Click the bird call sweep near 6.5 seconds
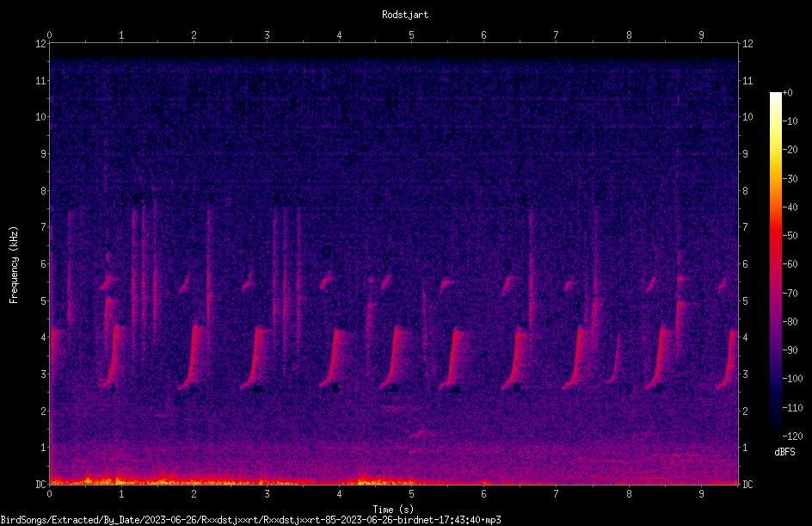Image resolution: width=812 pixels, height=526 pixels. pos(514,359)
